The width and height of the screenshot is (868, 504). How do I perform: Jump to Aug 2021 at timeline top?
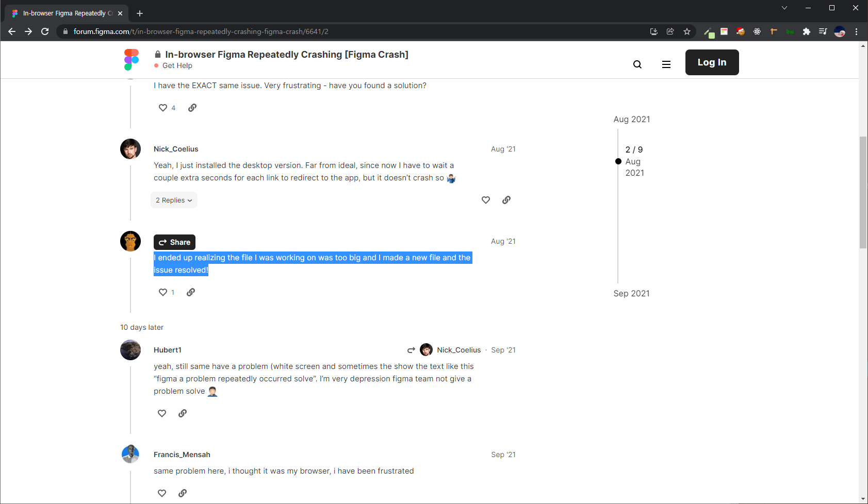[632, 119]
